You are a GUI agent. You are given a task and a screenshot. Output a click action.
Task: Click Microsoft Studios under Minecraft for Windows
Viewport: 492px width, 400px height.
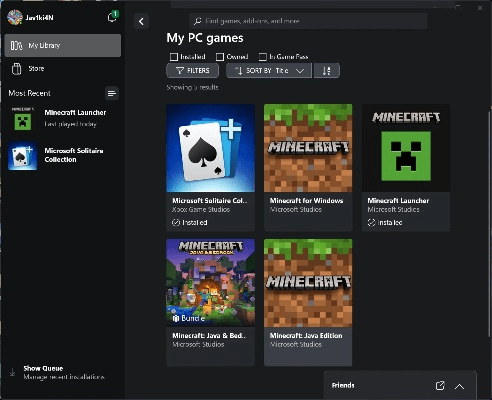296,210
